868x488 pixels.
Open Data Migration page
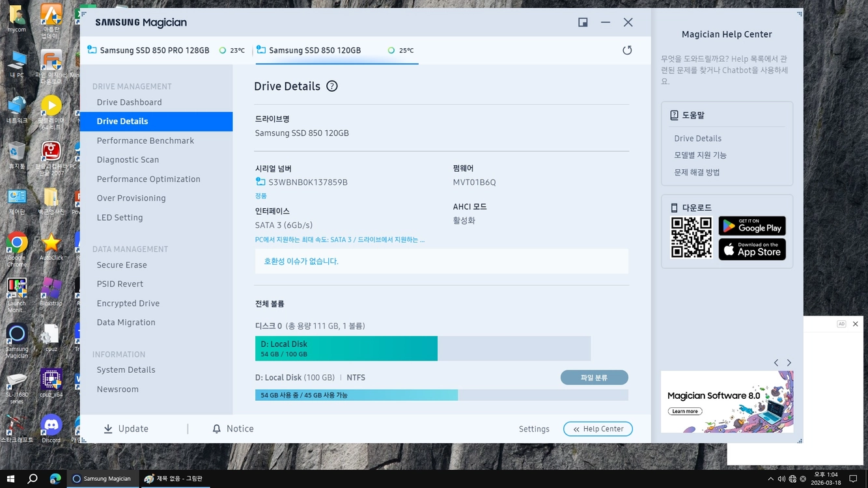[126, 322]
